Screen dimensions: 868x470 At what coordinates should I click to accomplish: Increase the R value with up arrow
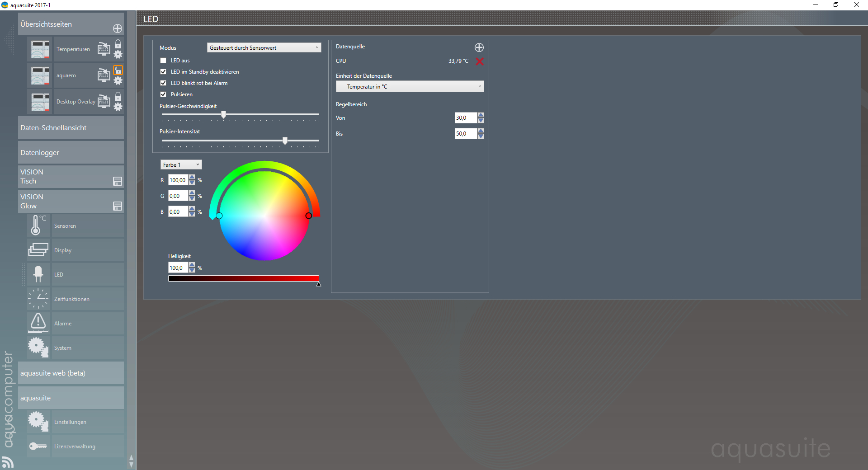click(x=192, y=178)
